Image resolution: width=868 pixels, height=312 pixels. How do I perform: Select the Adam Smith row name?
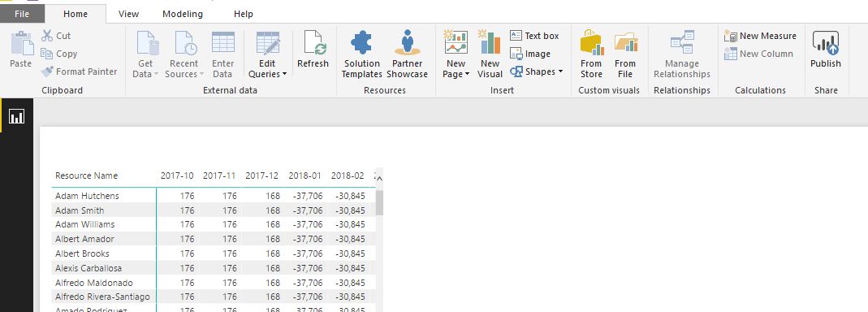[x=80, y=210]
